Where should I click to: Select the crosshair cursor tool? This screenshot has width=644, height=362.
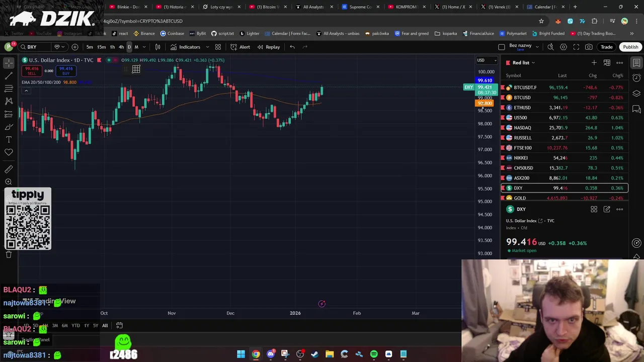[x=9, y=63]
